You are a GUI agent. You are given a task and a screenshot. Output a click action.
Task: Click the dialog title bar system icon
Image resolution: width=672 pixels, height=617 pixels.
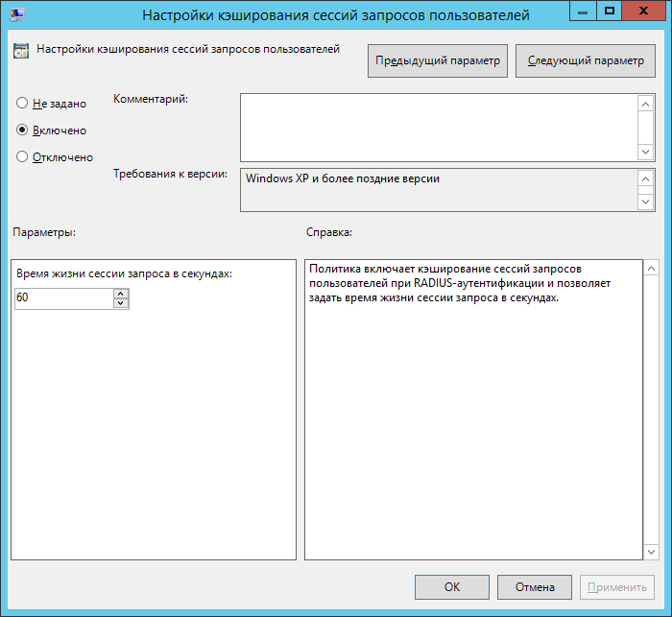pos(18,14)
